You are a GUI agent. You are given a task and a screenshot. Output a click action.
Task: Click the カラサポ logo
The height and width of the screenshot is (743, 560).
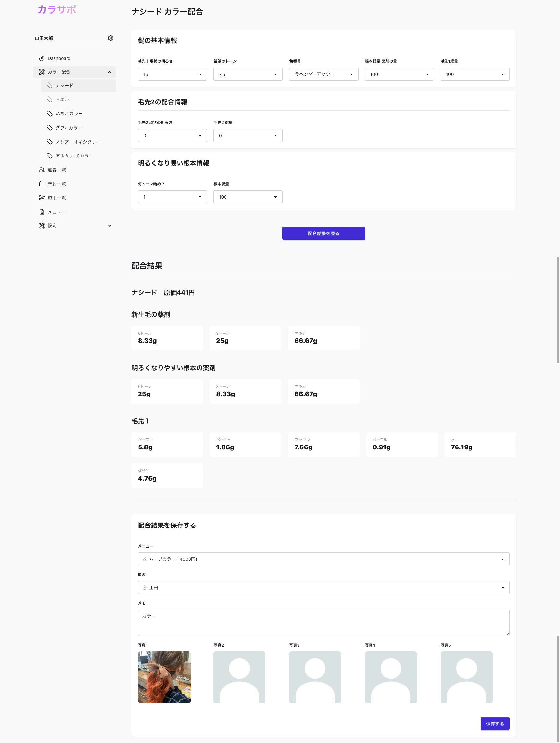[x=57, y=9]
